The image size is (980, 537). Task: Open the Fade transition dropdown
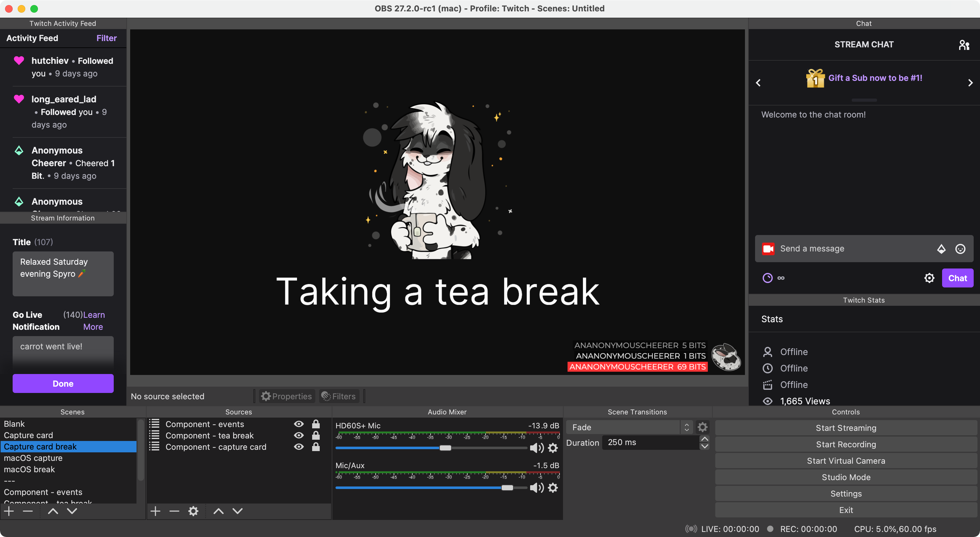click(630, 427)
